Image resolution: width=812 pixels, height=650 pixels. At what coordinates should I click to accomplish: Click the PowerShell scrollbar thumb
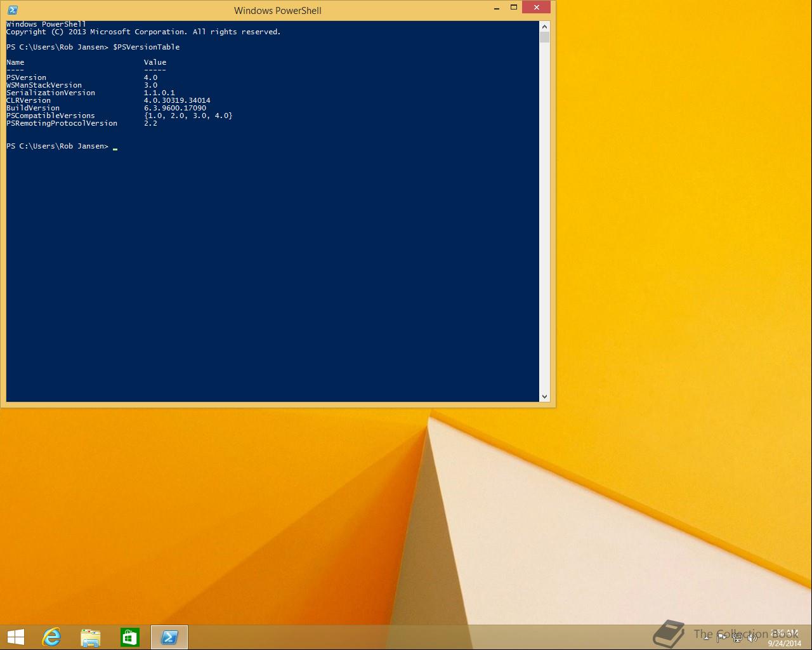coord(544,37)
